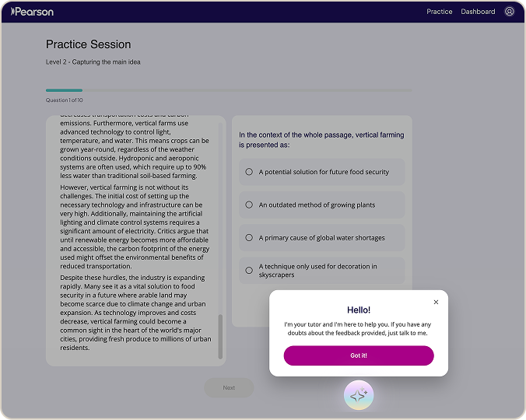Close the Hello tutor popup
This screenshot has height=420, width=526.
pos(436,302)
